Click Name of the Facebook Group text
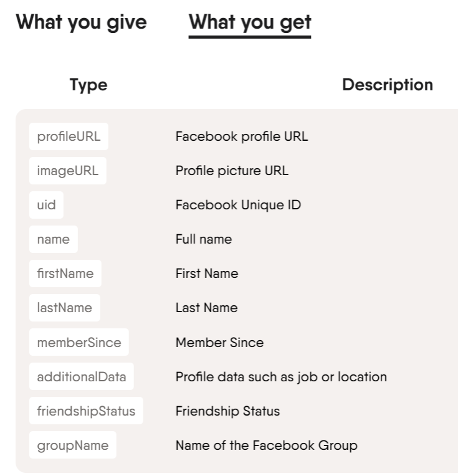This screenshot has width=458, height=476. pos(266,445)
